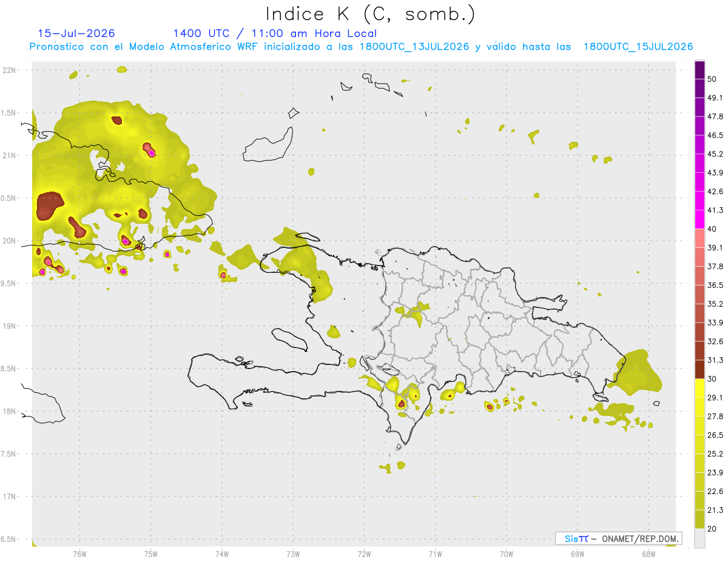Click the "1400 UTC / 11:00 am Hora Local" text
The height and width of the screenshot is (562, 728).
click(275, 33)
